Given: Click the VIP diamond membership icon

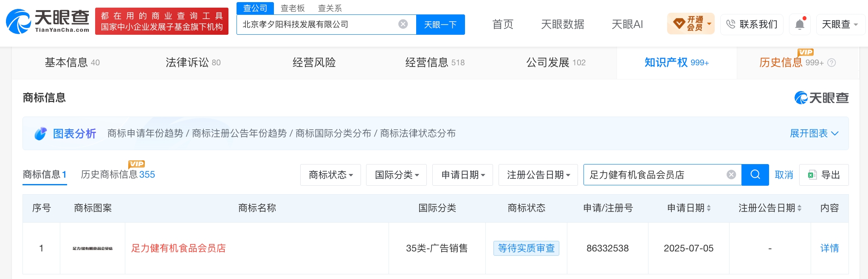Looking at the screenshot, I should tap(679, 24).
